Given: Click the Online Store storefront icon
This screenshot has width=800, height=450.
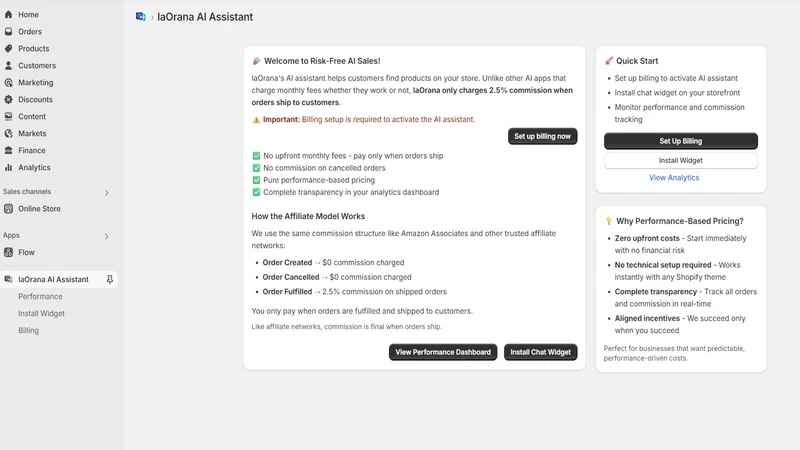Looking at the screenshot, I should pos(8,209).
